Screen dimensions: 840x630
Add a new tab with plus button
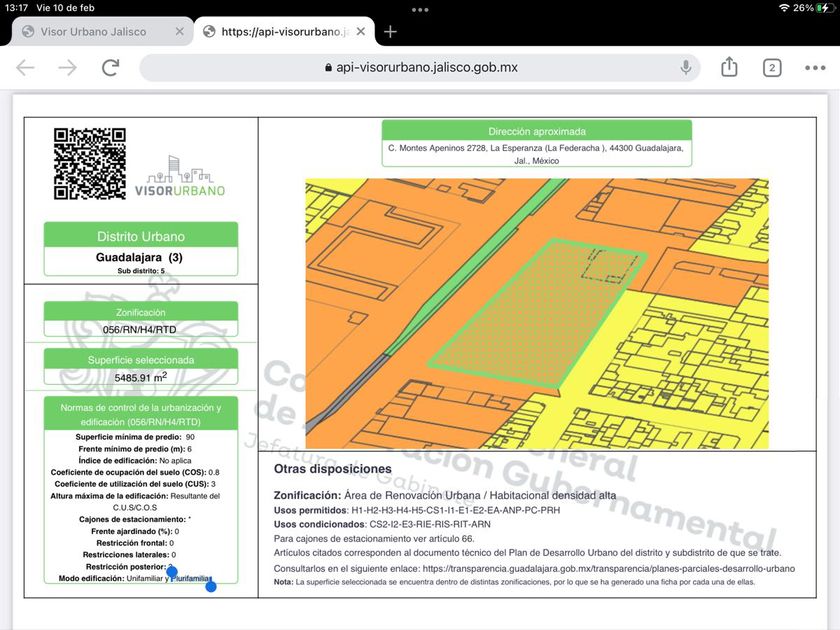pyautogui.click(x=390, y=31)
